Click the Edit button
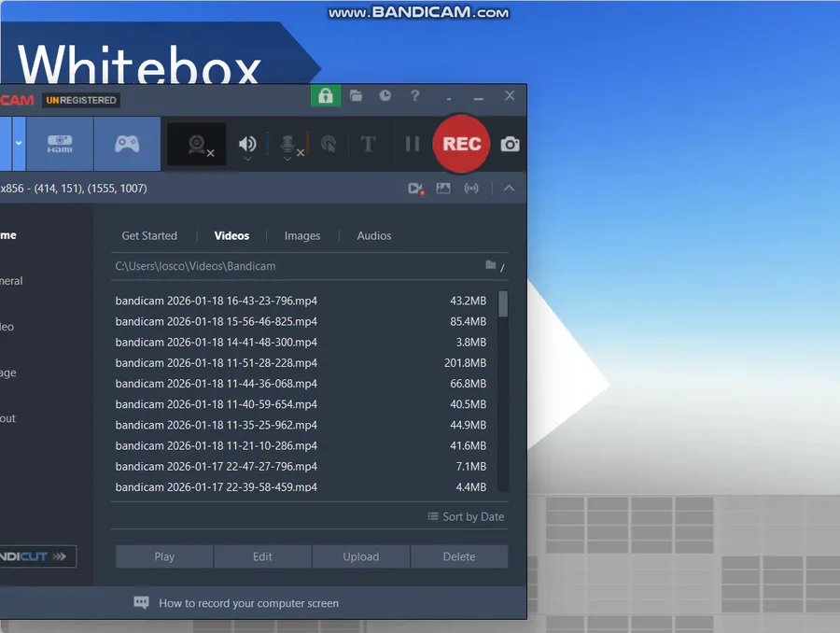 [x=262, y=556]
